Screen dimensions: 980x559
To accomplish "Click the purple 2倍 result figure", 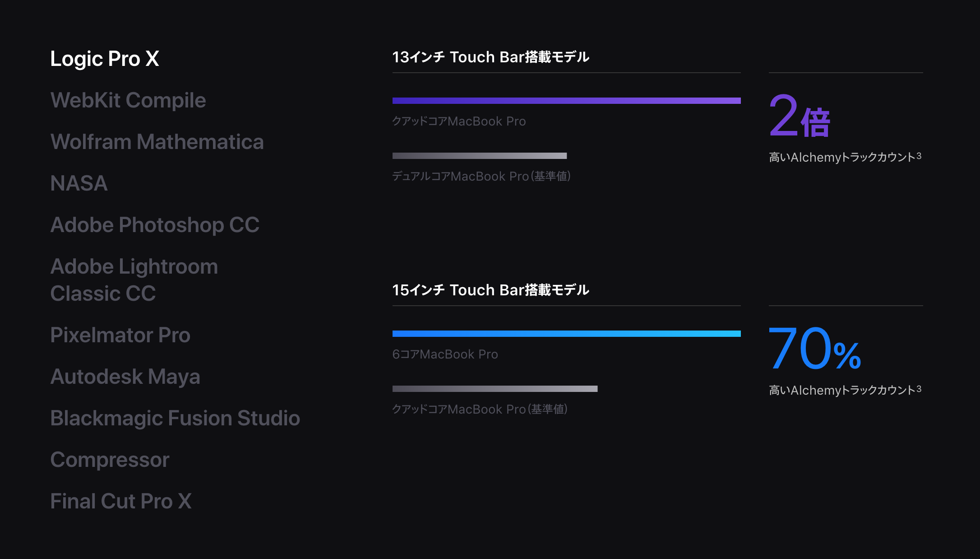I will pos(800,115).
